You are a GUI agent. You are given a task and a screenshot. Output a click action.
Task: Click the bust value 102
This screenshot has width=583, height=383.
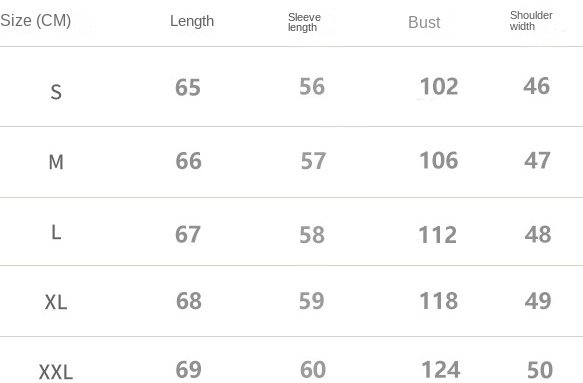tap(439, 86)
